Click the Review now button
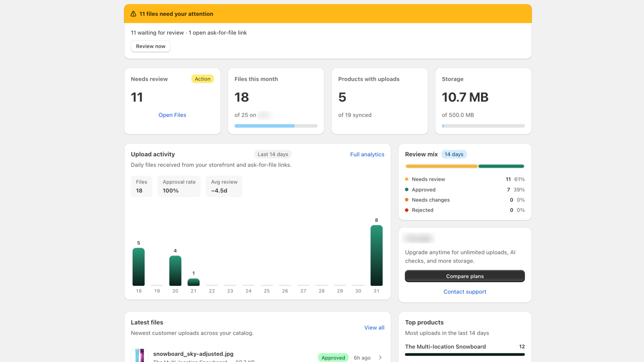 tap(151, 46)
